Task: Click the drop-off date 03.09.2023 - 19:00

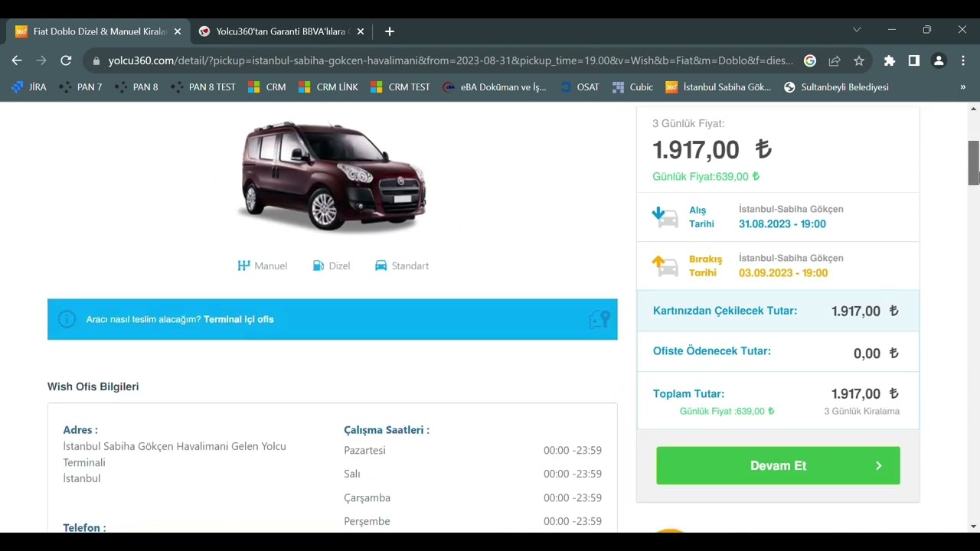Action: pyautogui.click(x=783, y=273)
